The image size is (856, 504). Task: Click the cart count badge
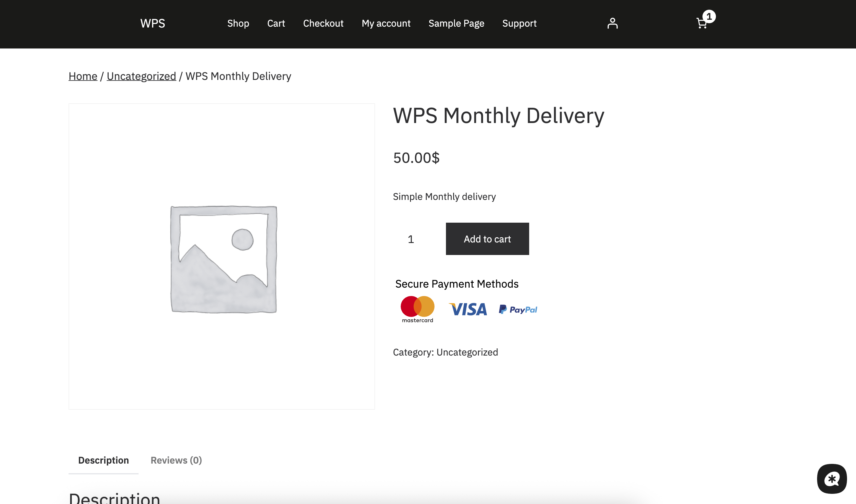pos(709,16)
